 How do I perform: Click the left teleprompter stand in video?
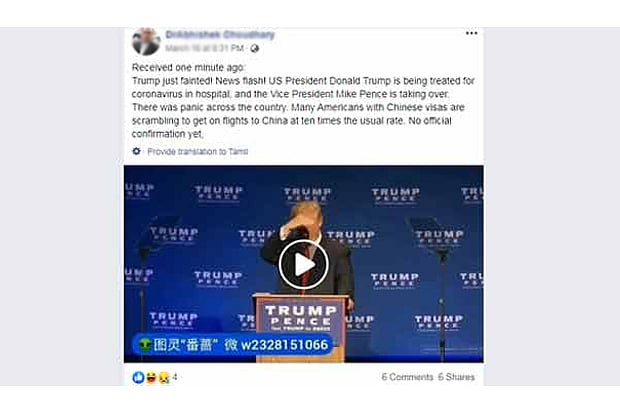point(148,287)
